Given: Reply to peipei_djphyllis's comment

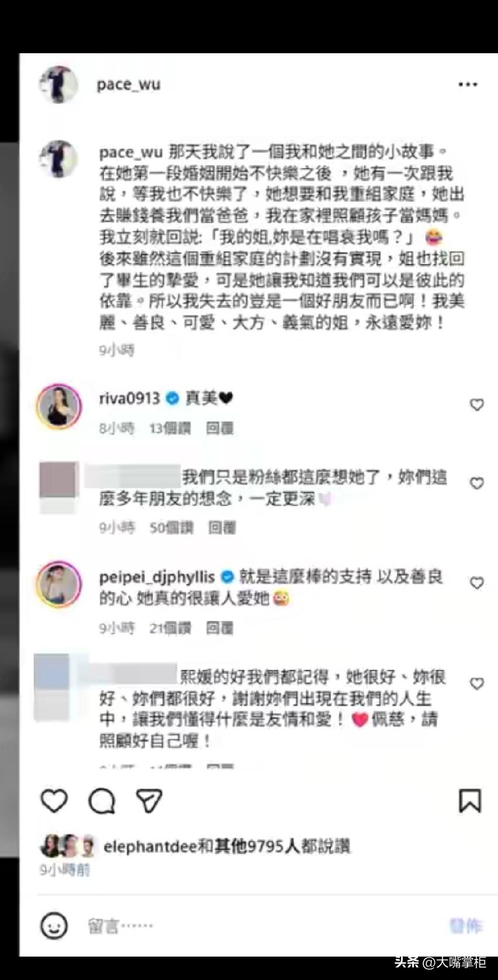Looking at the screenshot, I should [x=220, y=628].
